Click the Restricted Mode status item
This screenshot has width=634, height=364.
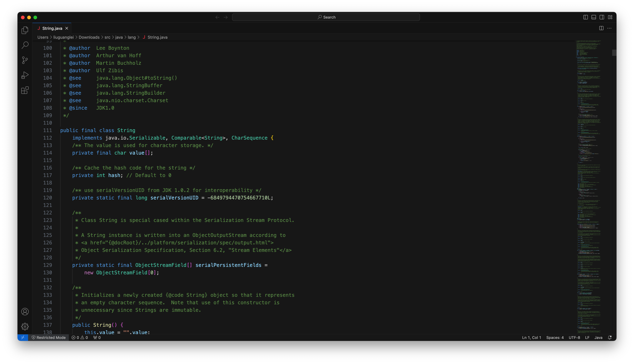[49, 337]
